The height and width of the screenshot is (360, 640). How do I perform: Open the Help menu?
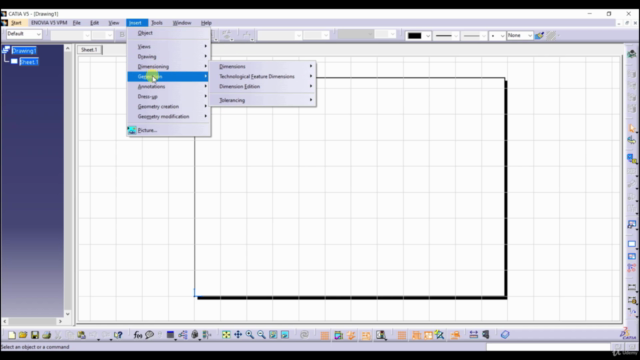tap(206, 23)
